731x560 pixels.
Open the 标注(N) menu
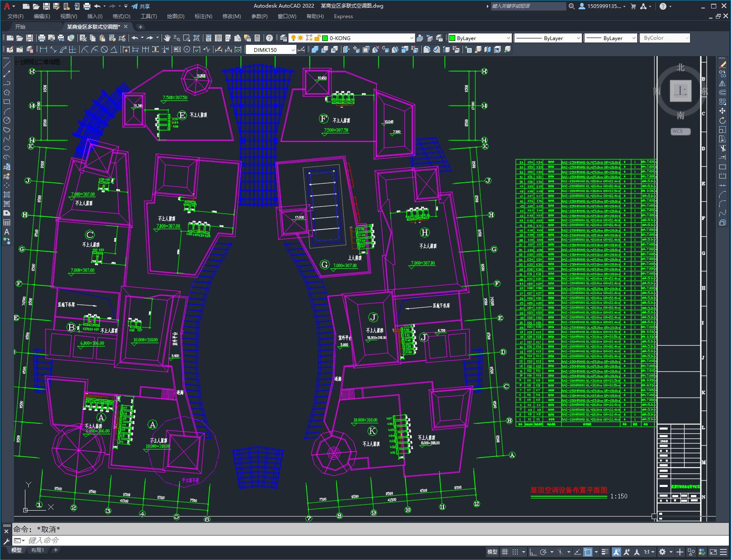point(203,16)
